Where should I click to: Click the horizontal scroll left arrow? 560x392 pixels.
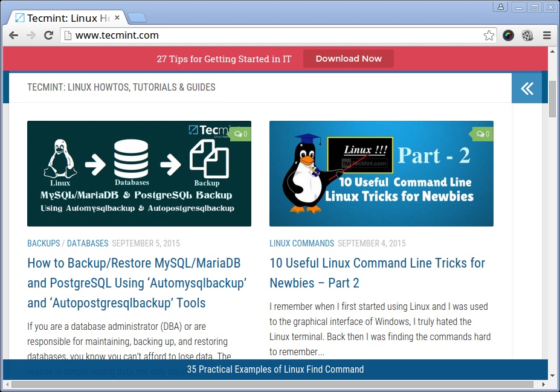[x=7, y=385]
